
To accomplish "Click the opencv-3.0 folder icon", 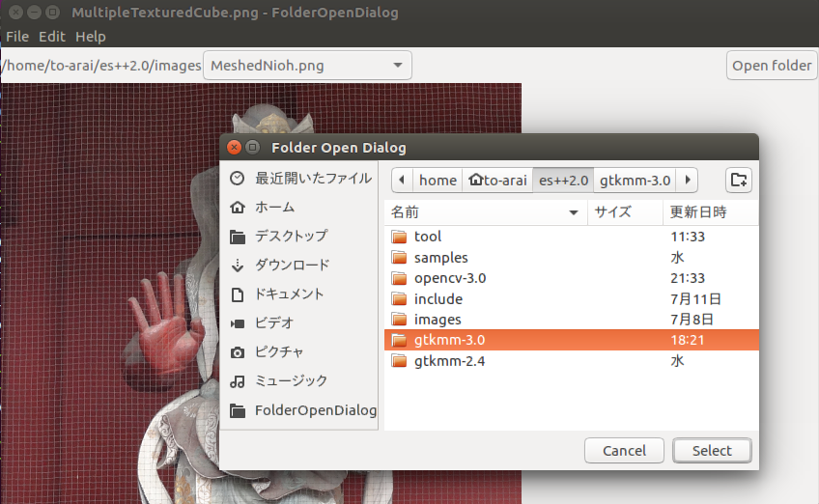I will click(x=399, y=278).
